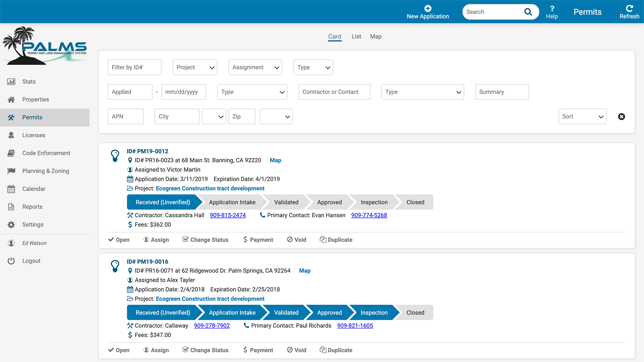Click the search magnifier icon

pos(528,12)
